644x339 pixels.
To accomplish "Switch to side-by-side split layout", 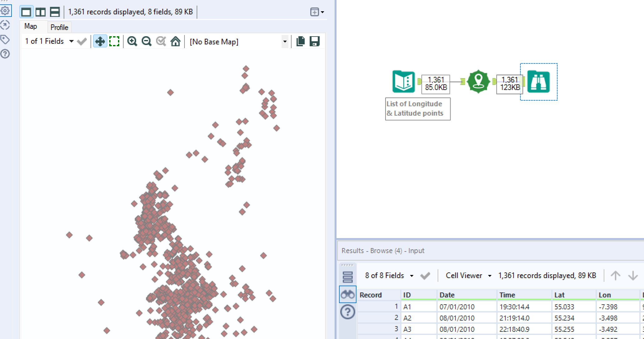I will (x=41, y=12).
